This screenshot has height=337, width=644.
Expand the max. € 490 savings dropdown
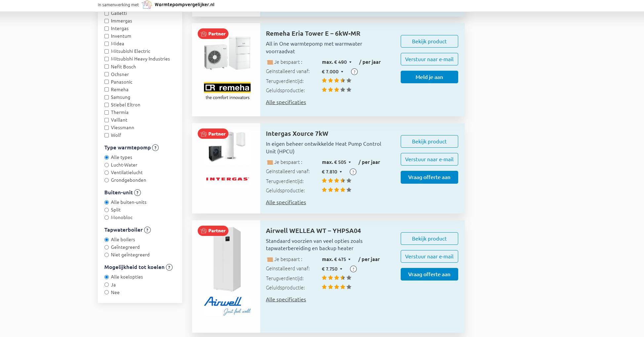click(x=350, y=62)
